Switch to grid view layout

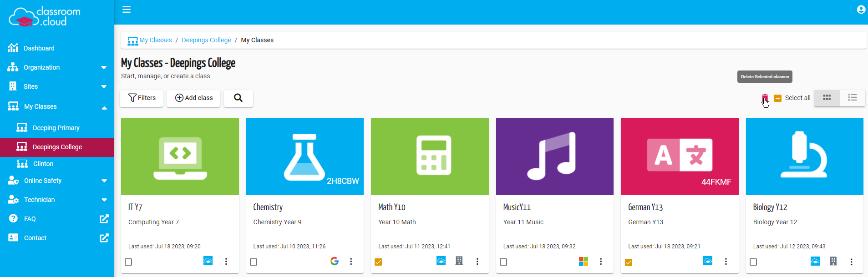(827, 98)
